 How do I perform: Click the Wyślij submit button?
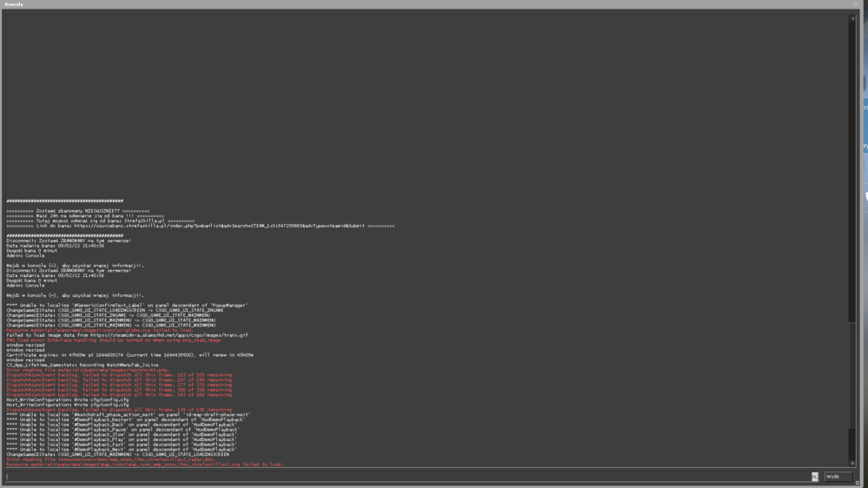837,477
